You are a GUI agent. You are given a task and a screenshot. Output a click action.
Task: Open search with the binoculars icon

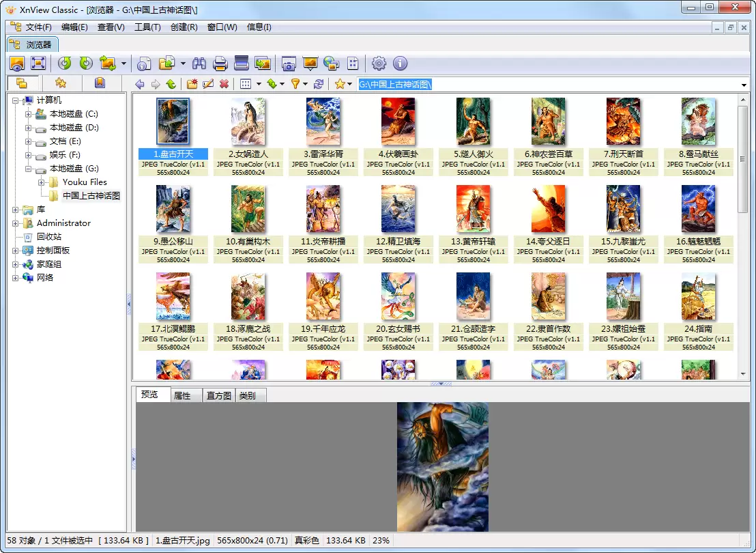click(199, 63)
